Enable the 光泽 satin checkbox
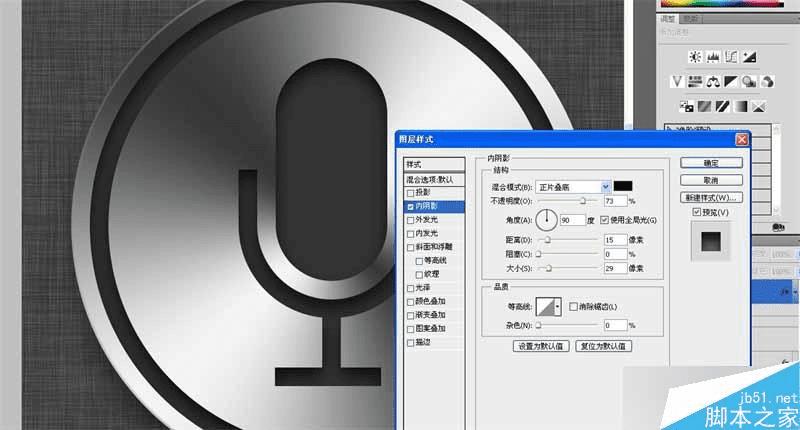800x430 pixels. coord(410,288)
